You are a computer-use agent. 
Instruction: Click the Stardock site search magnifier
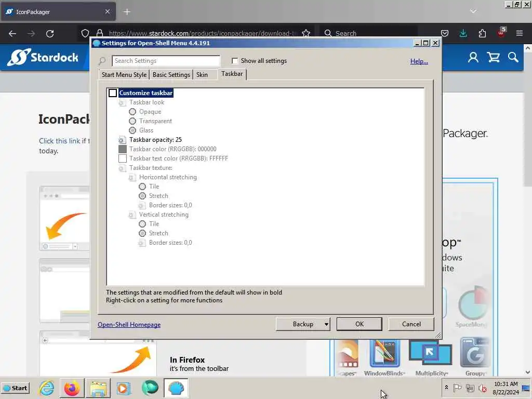513,57
